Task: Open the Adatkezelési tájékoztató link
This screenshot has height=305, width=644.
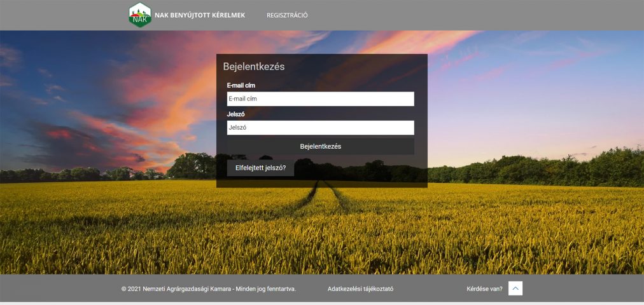Action: pos(360,289)
